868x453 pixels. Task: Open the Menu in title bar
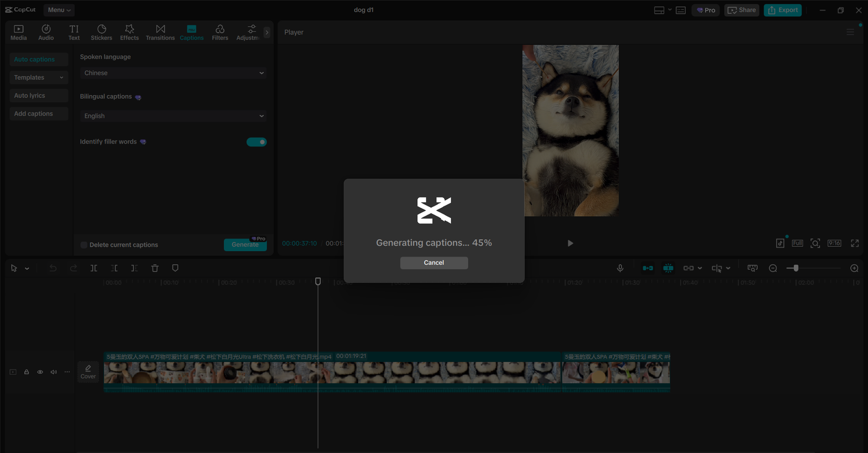tap(59, 10)
